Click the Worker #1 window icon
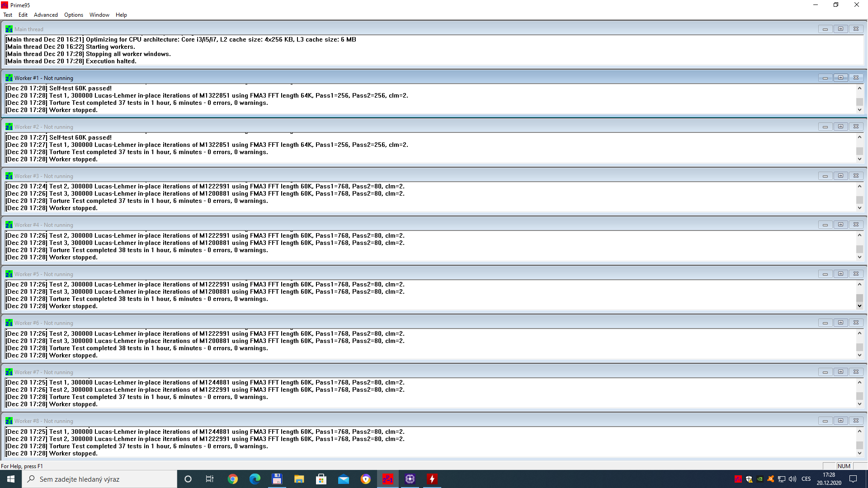 [x=9, y=78]
